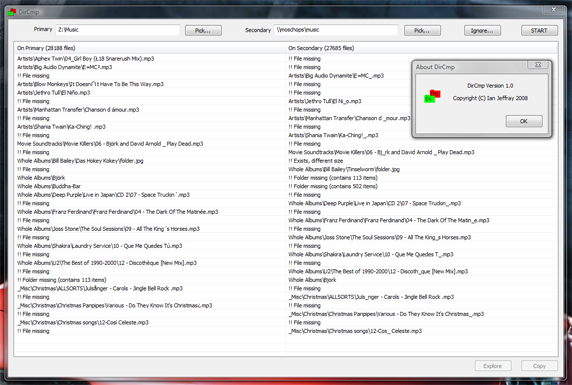Select Bill Bailey Tinselworm folder.jpg entry
Image resolution: width=572 pixels, height=385 pixels.
(x=344, y=169)
